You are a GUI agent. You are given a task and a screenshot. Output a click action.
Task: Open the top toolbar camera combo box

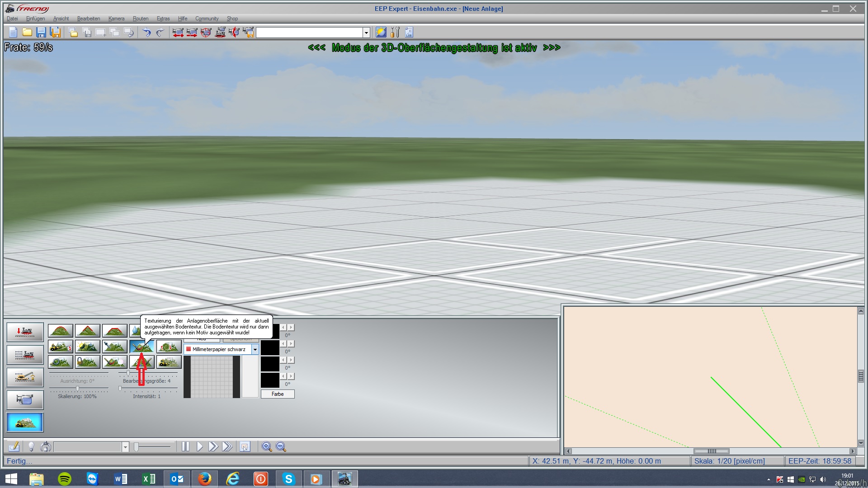366,33
